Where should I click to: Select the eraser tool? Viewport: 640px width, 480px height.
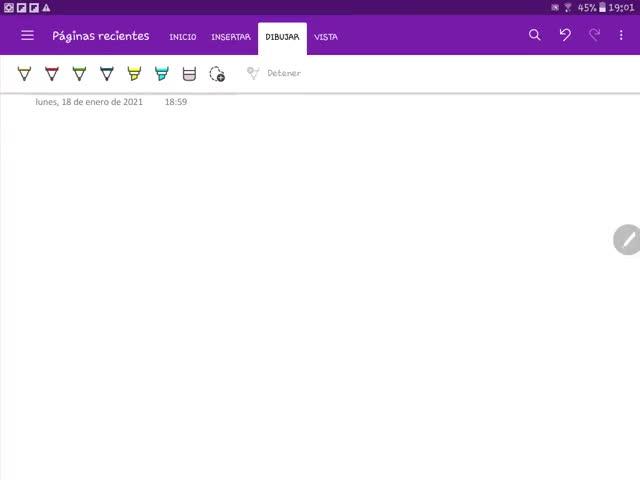189,74
